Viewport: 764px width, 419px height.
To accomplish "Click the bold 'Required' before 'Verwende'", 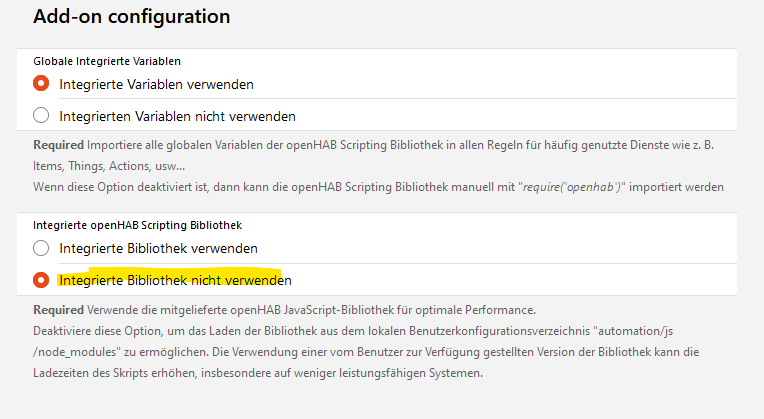I will click(58, 310).
